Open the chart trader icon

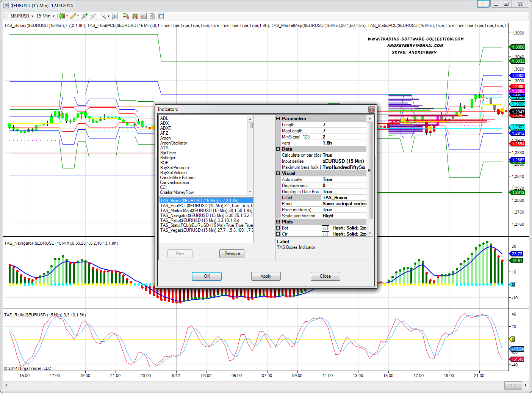[125, 16]
